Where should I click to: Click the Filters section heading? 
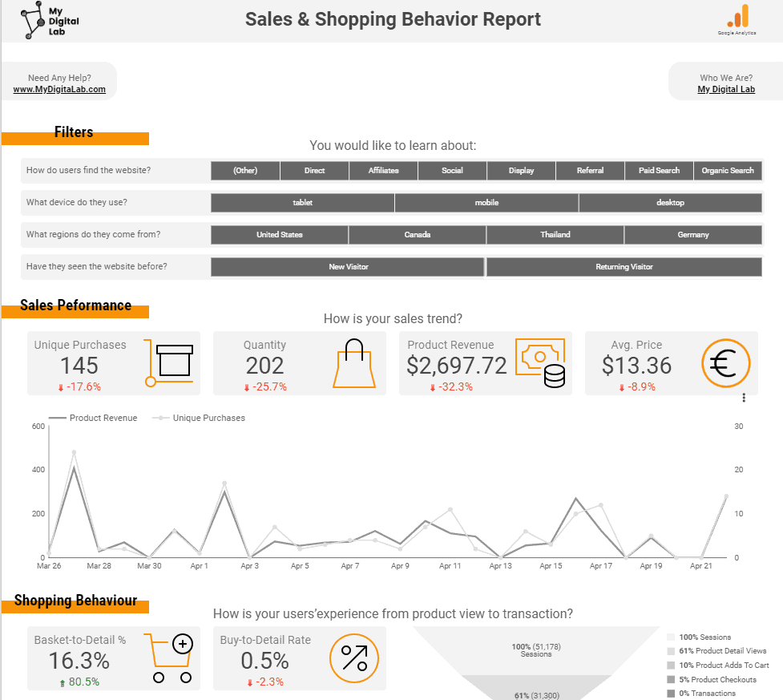(74, 132)
